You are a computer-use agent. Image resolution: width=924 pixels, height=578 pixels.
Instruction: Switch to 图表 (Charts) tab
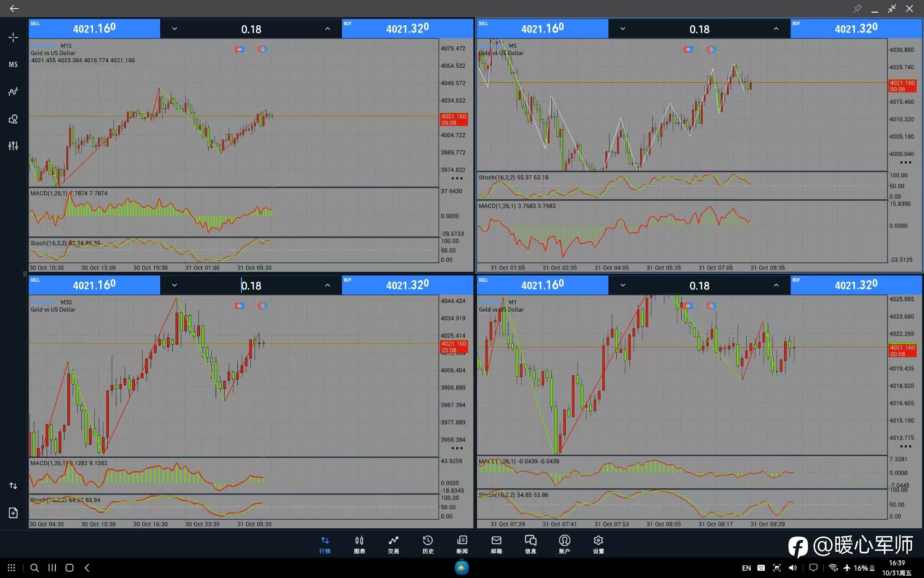click(359, 544)
